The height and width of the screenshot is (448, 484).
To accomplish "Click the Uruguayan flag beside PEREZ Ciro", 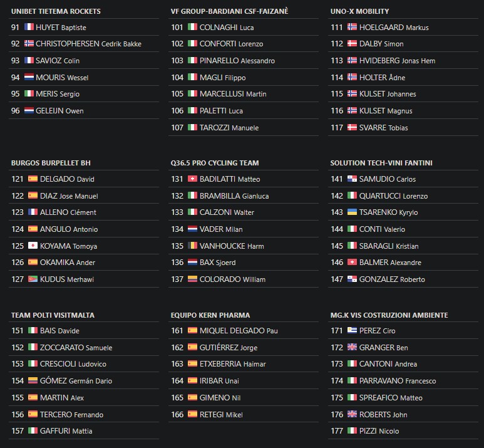I will pos(352,330).
